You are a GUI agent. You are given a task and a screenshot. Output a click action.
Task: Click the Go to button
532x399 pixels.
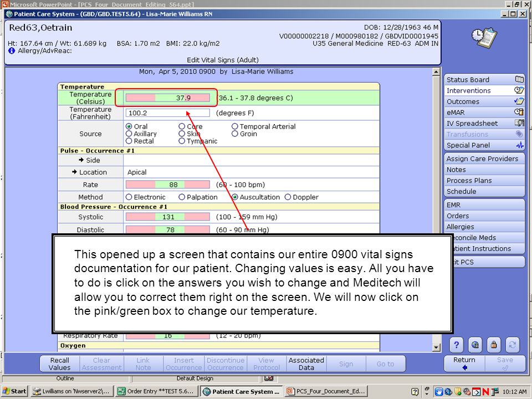click(386, 364)
